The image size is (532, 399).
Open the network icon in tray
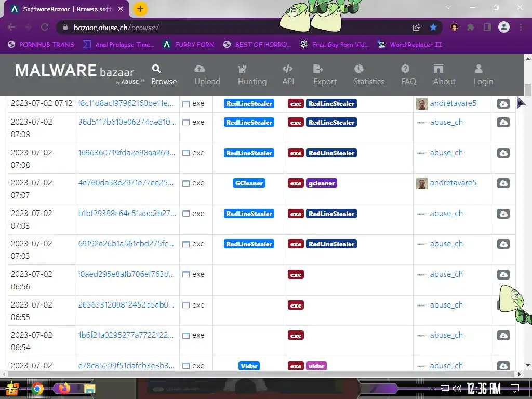click(445, 389)
